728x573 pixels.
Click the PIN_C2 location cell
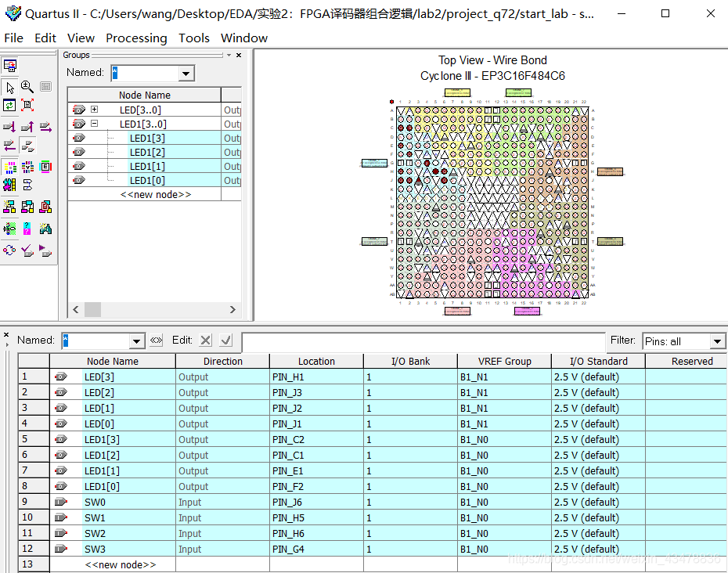coord(317,440)
